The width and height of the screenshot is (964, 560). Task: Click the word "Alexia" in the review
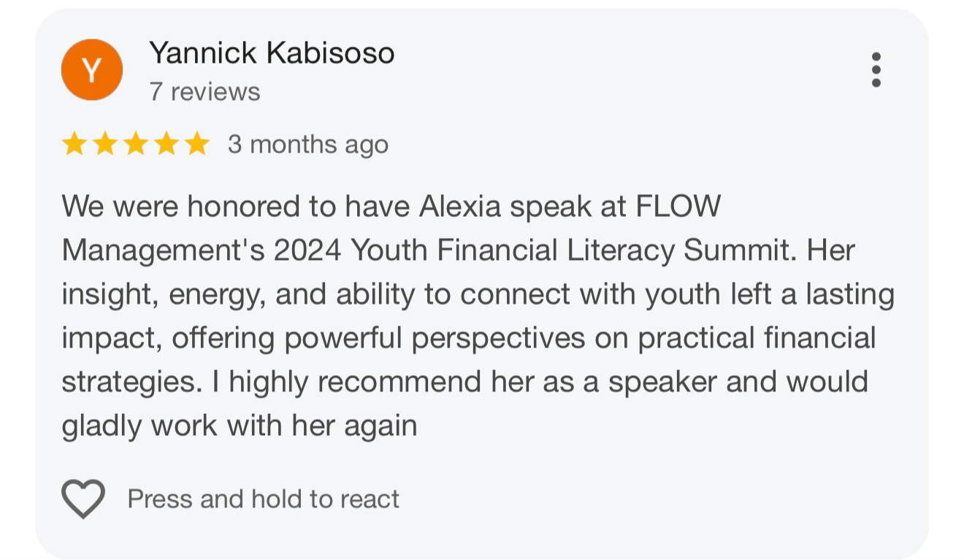(x=460, y=207)
